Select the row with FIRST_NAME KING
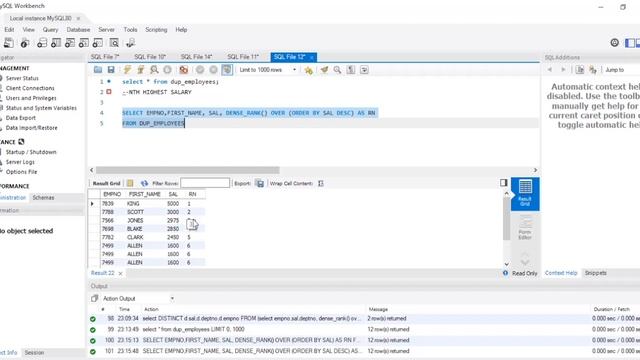This screenshot has width=640, height=360. 147,203
